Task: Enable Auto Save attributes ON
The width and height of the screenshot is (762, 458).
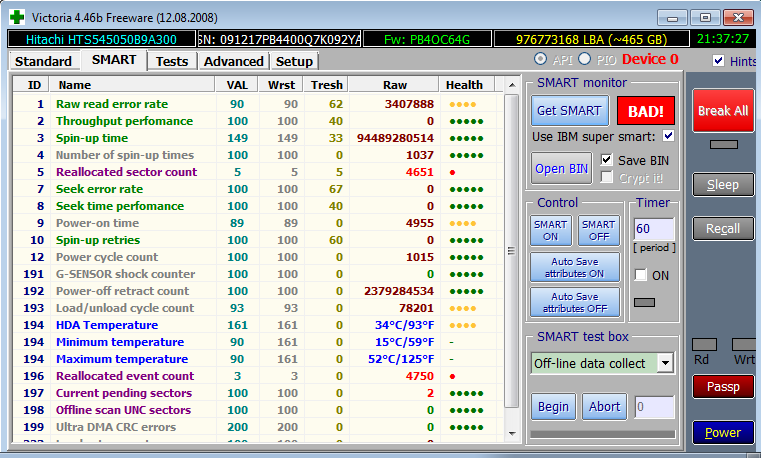Action: click(x=574, y=267)
